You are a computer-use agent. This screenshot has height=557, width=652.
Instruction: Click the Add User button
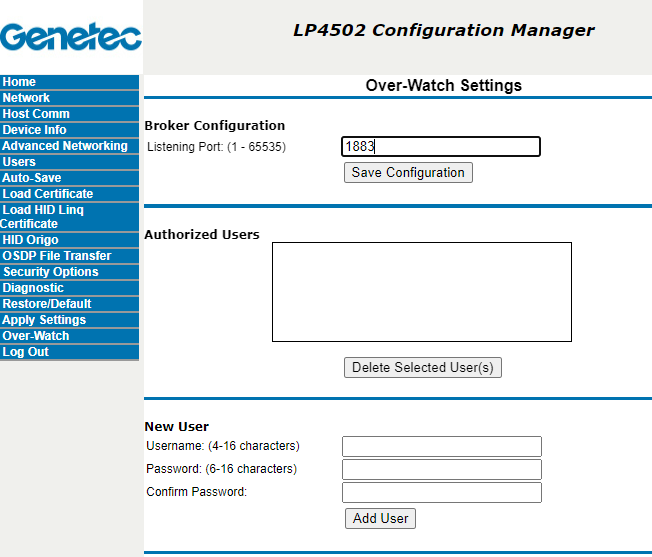point(380,518)
